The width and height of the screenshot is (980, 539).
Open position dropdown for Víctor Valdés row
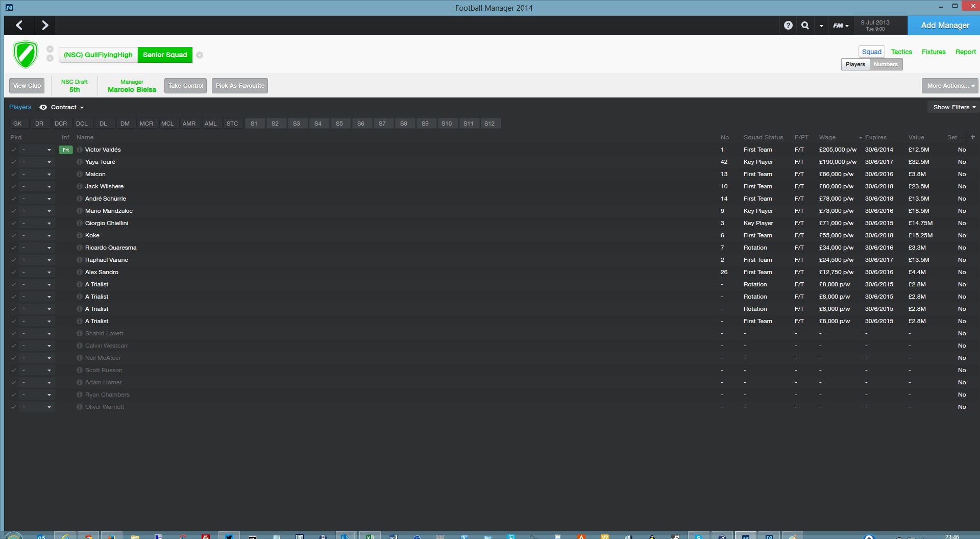coord(36,150)
